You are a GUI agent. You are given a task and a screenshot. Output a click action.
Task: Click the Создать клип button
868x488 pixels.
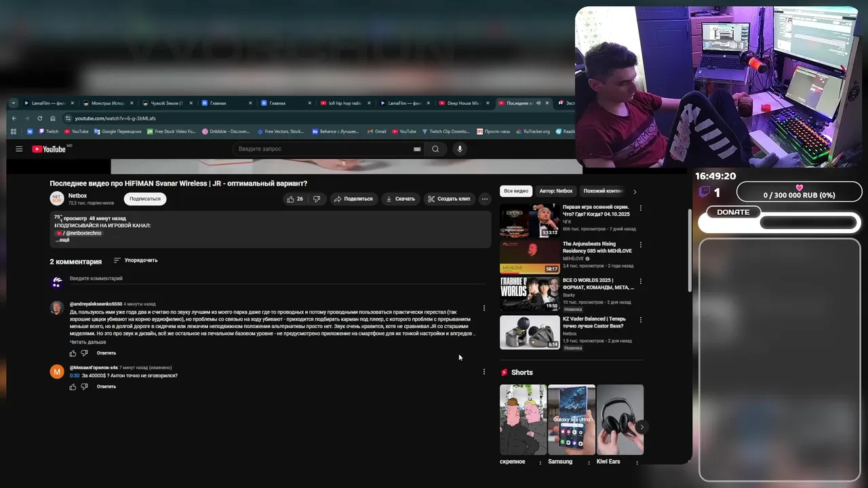[x=449, y=199]
